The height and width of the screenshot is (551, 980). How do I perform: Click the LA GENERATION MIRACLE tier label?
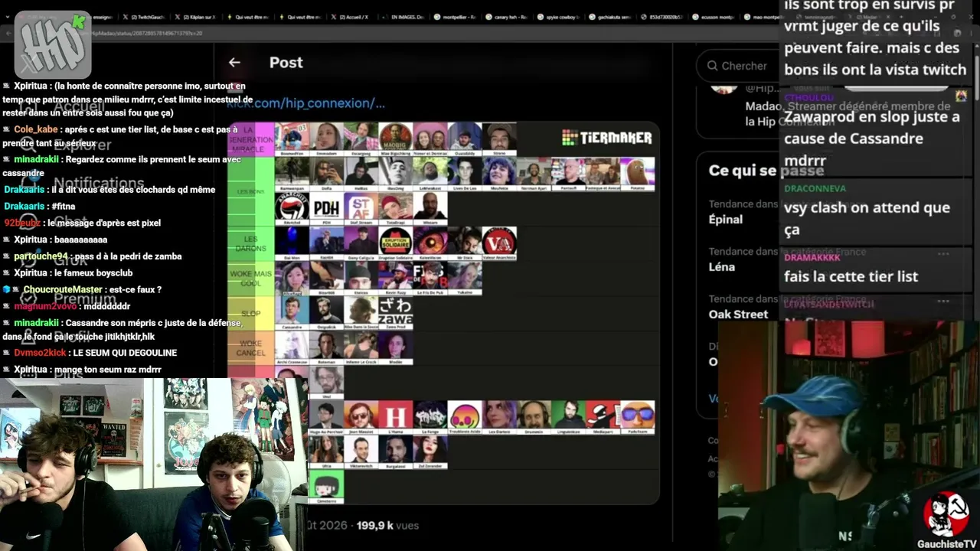(250, 139)
